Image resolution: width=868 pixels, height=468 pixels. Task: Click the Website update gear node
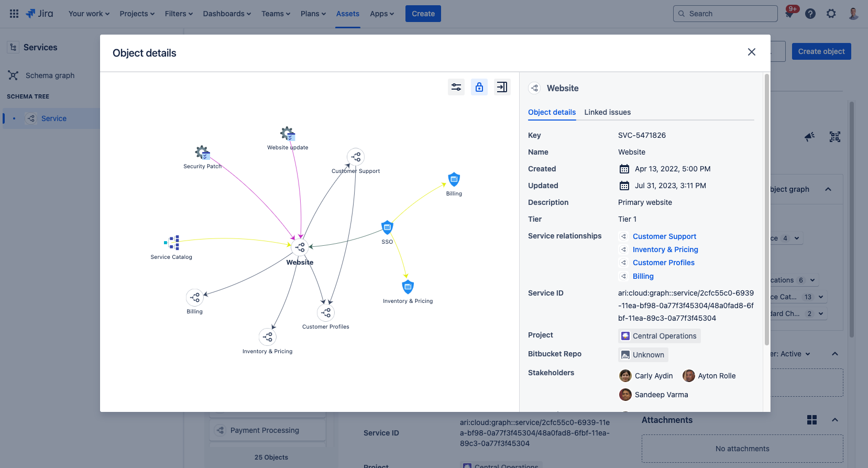pos(288,134)
